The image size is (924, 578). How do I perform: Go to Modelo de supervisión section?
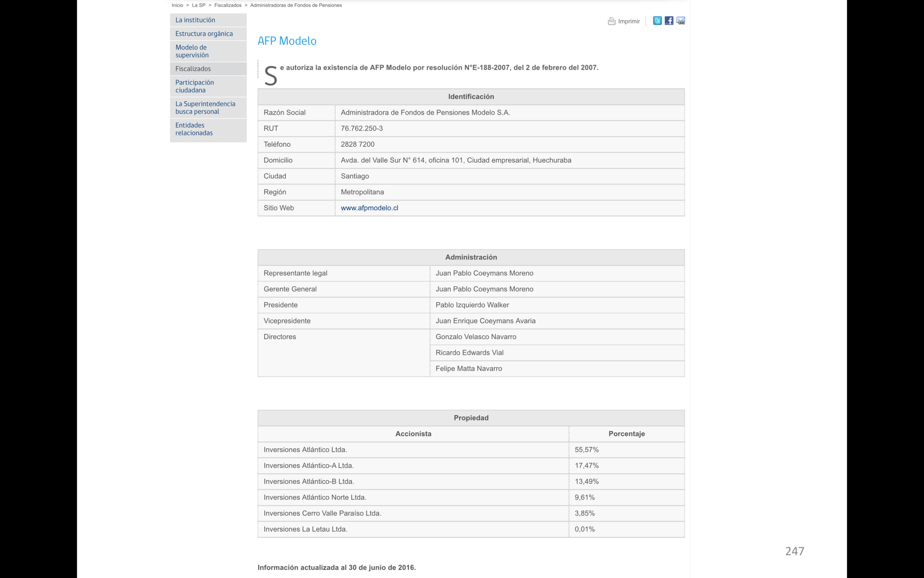coord(192,51)
